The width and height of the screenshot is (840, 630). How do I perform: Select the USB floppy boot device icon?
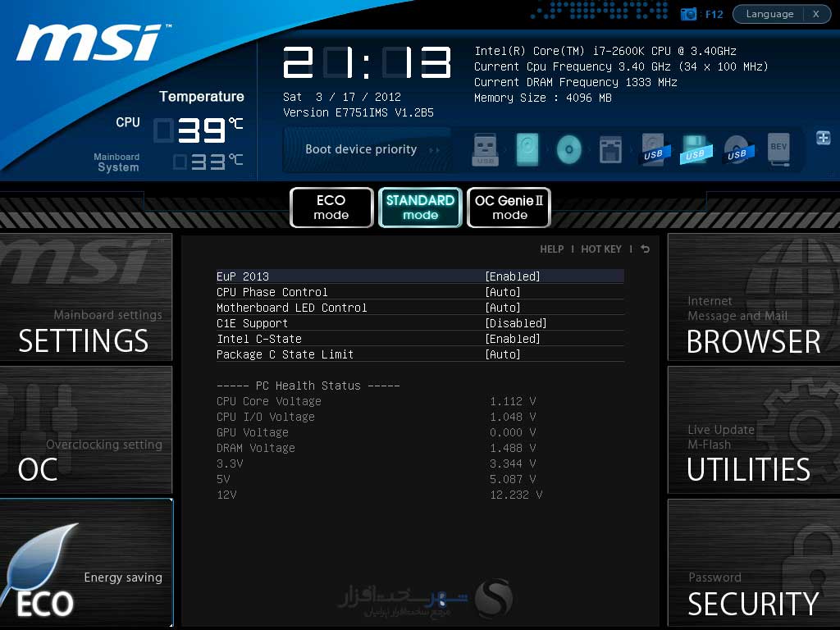696,149
